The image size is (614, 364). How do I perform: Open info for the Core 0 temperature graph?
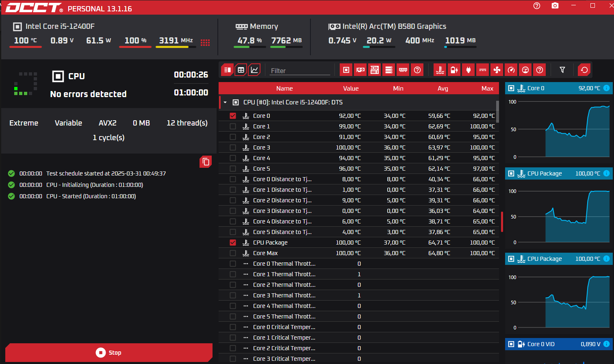pos(606,88)
